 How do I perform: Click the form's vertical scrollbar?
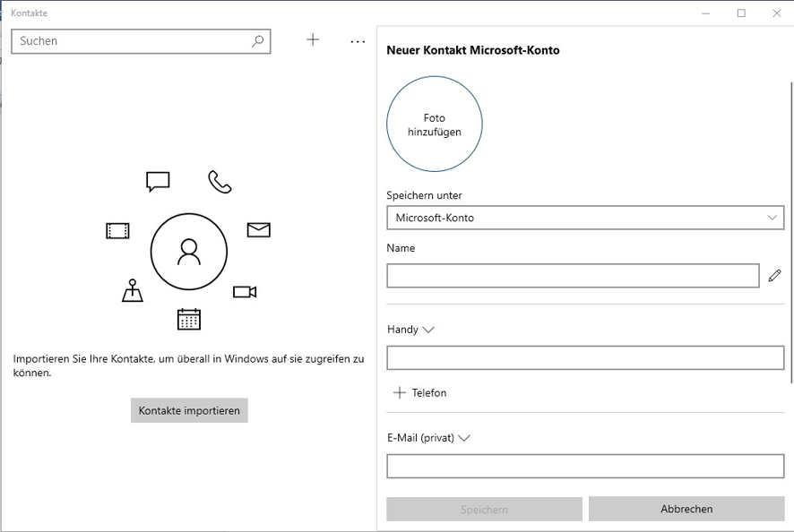pyautogui.click(x=791, y=232)
